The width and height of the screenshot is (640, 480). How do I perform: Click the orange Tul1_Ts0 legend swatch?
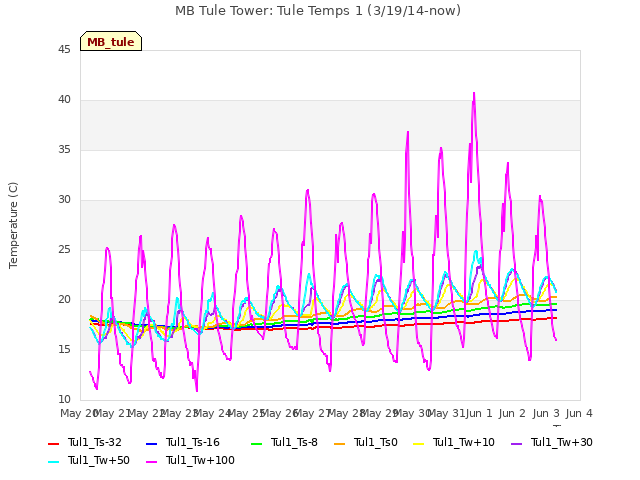click(x=339, y=443)
